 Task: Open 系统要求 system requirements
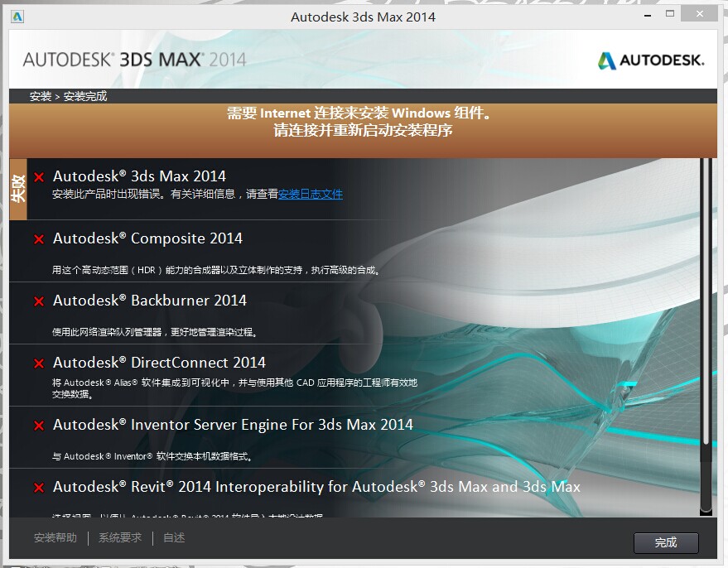pos(120,538)
